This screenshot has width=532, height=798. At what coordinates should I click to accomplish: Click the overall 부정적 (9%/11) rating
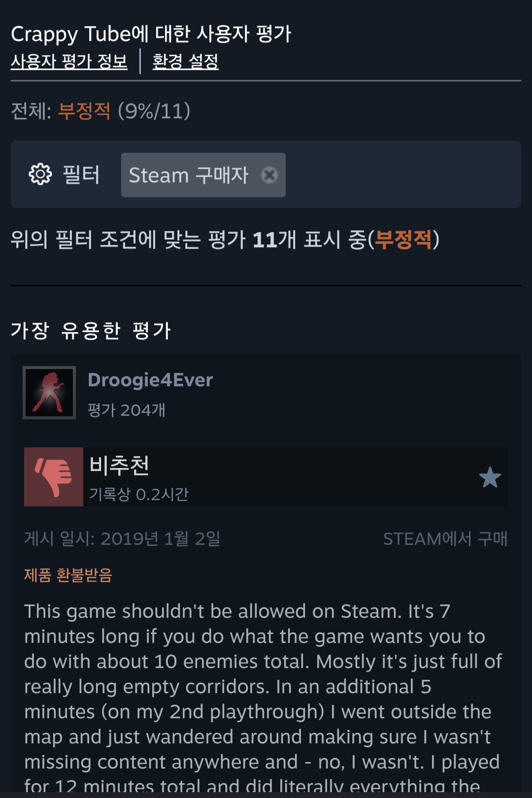pos(124,111)
